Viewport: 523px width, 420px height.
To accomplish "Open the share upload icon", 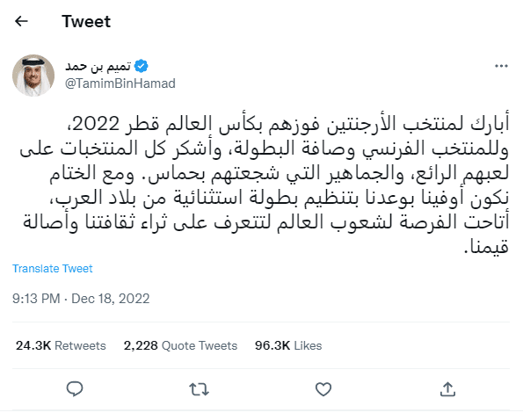I will [x=447, y=389].
